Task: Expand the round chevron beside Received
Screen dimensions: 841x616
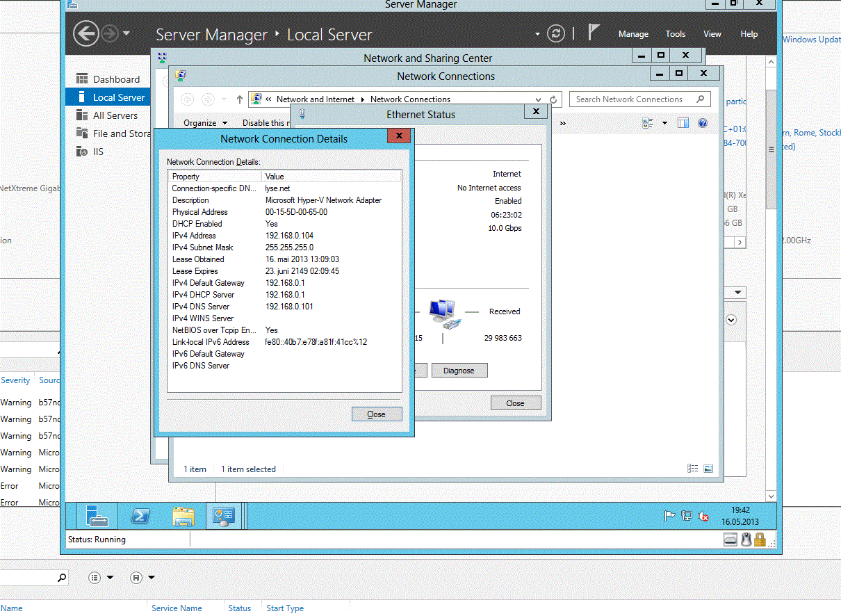Action: point(731,320)
